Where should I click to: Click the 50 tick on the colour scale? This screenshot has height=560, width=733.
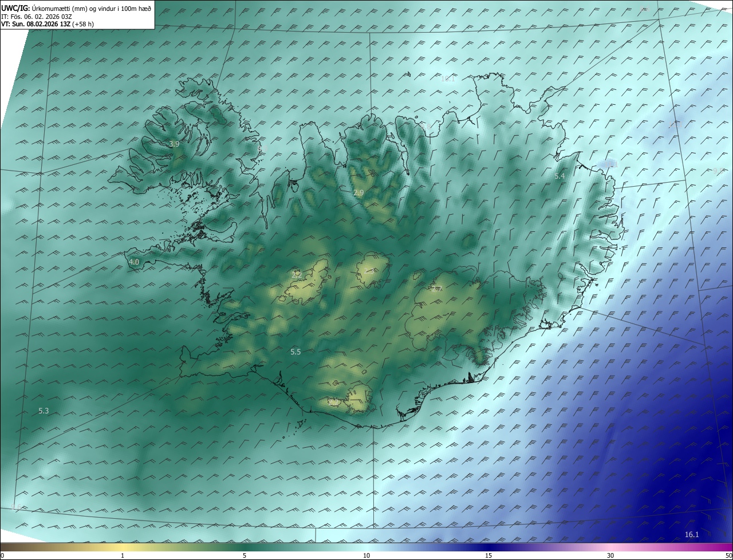point(728,555)
